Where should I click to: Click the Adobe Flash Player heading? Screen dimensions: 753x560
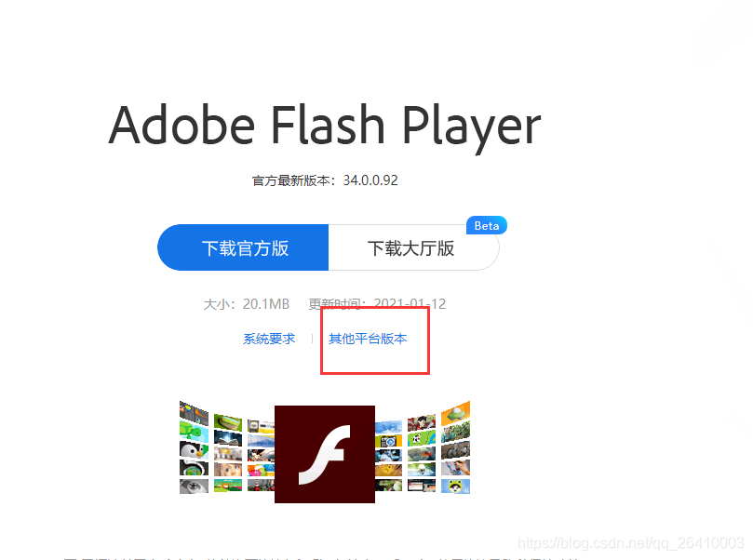click(325, 126)
